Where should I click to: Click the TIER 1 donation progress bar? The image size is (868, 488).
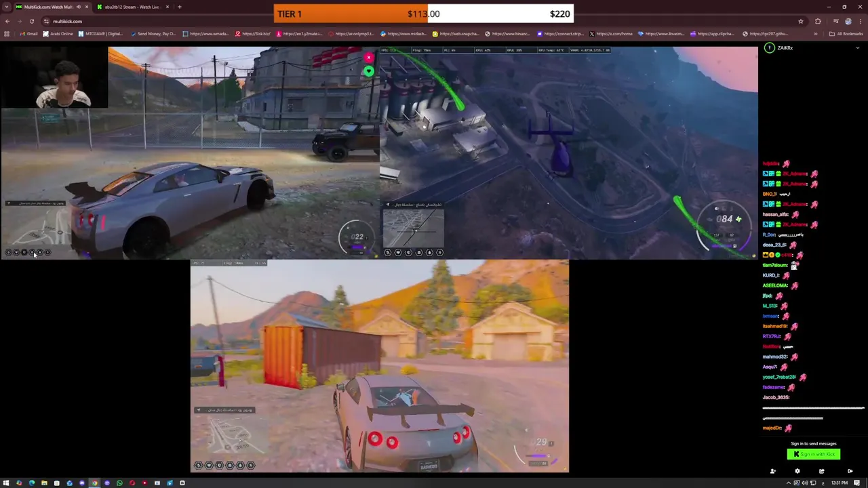coord(424,14)
